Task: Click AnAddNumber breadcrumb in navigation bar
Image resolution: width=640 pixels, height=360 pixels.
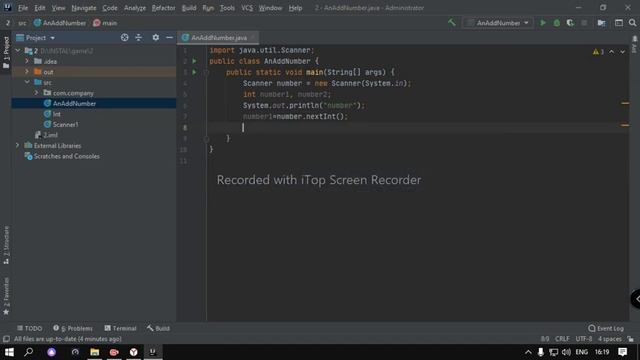Action: (x=60, y=23)
